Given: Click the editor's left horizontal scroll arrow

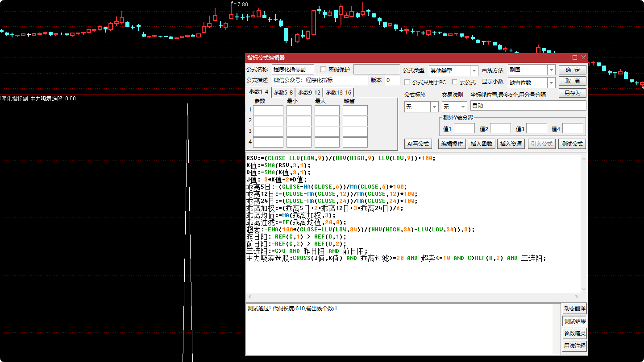Looking at the screenshot, I should click(249, 297).
